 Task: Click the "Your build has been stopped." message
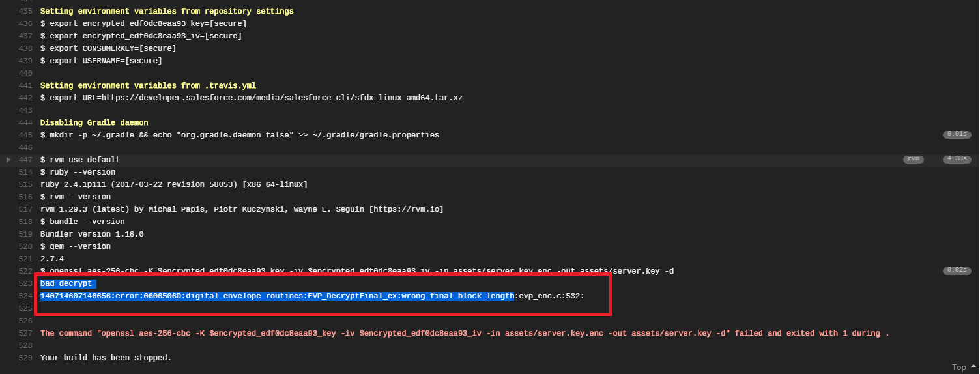106,358
